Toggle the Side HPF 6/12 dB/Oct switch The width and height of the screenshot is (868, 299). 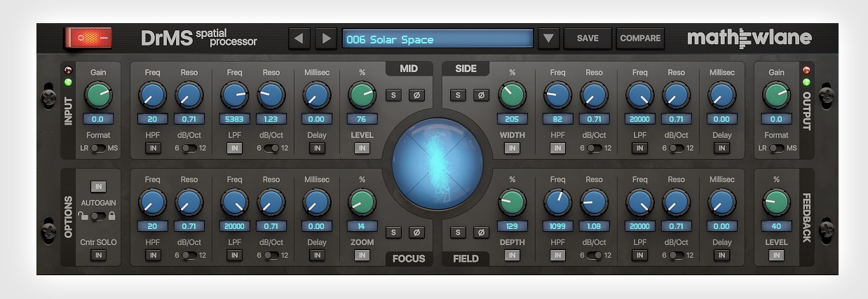click(595, 148)
